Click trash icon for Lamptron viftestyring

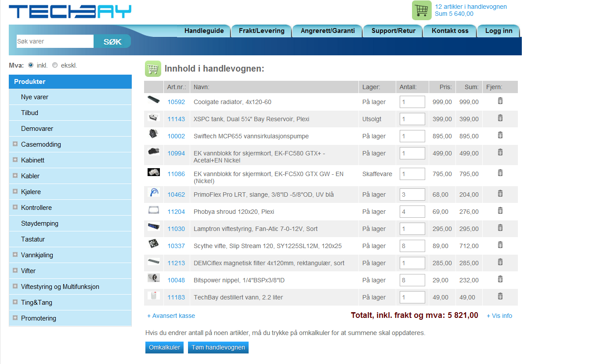click(500, 228)
